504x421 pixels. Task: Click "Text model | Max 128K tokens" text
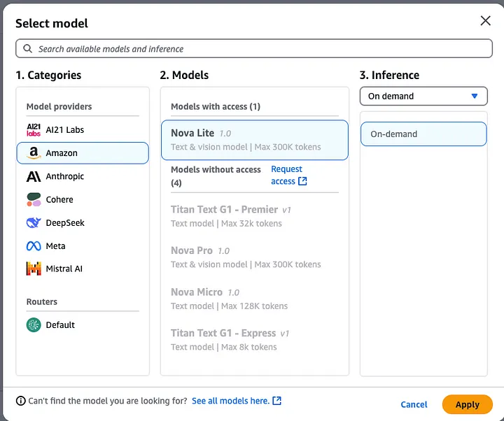click(229, 306)
